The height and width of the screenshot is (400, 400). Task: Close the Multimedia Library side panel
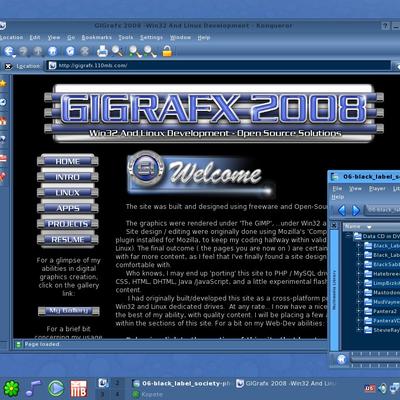click(x=334, y=226)
